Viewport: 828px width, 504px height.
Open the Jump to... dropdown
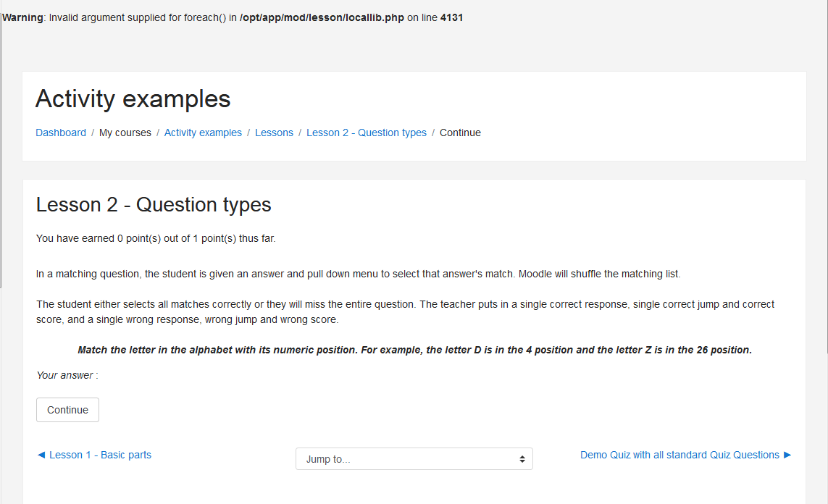point(414,459)
